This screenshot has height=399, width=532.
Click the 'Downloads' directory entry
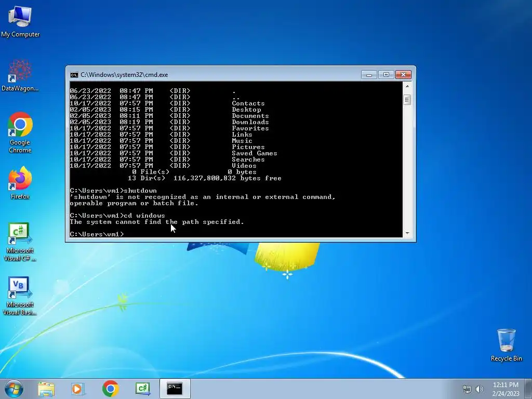tap(250, 122)
